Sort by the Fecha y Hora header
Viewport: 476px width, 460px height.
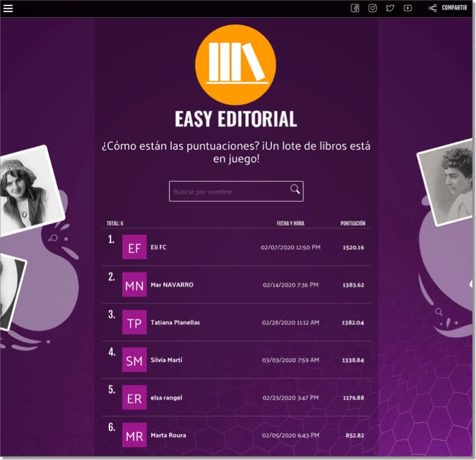pyautogui.click(x=290, y=224)
